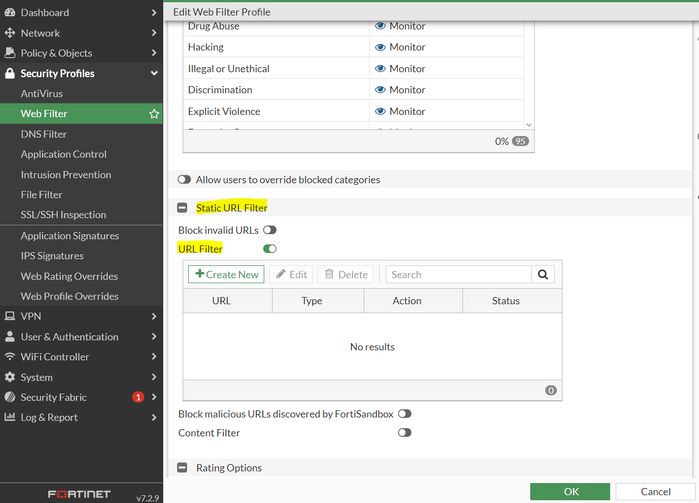
Task: Enable Allow users to override blocked categories
Action: point(184,180)
